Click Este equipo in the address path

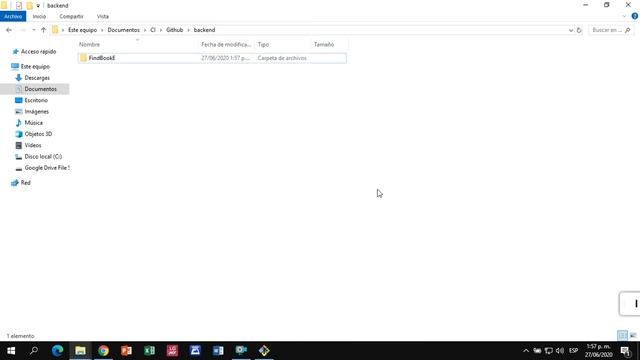point(82,30)
